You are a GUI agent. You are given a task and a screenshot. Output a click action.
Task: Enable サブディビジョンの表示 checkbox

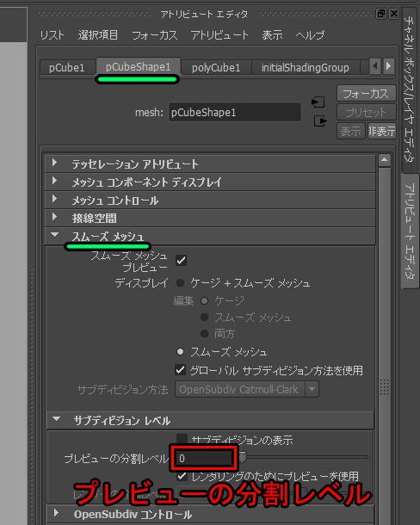(182, 437)
